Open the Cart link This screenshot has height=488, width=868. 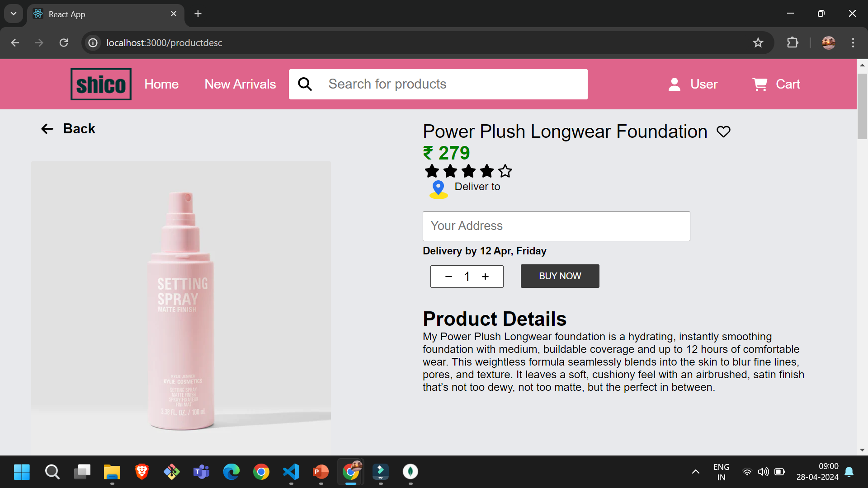tap(788, 84)
